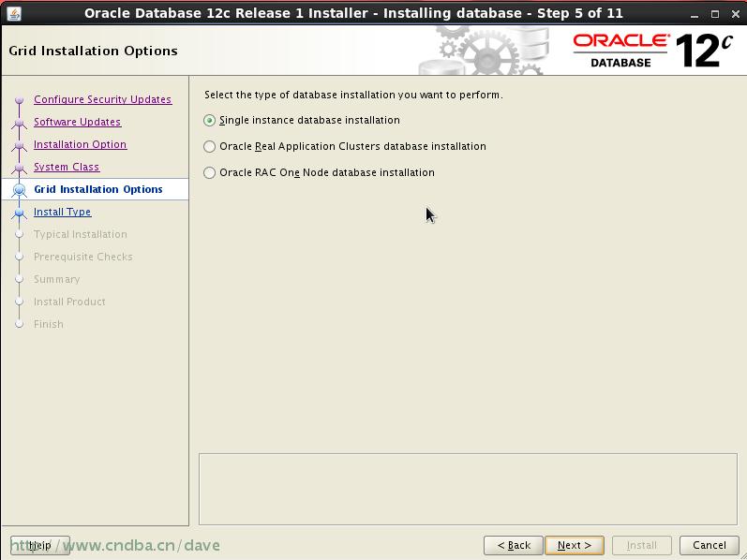Open the Install Type step
747x560 pixels.
click(x=63, y=212)
